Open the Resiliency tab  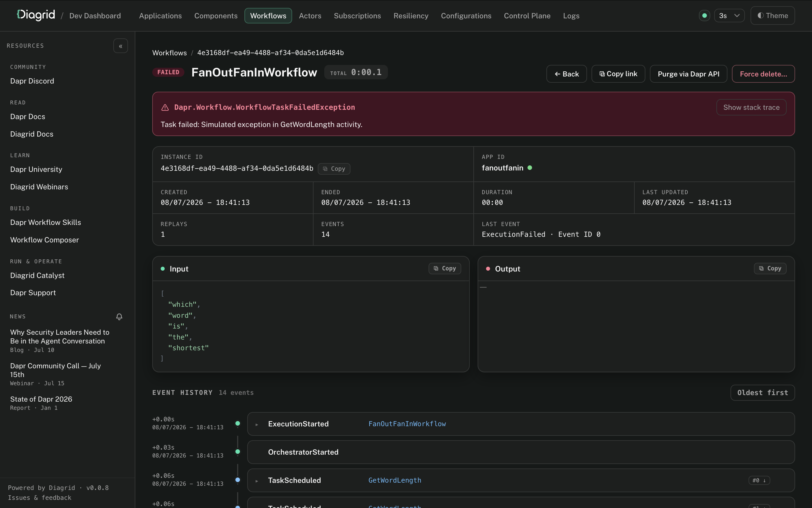(411, 16)
